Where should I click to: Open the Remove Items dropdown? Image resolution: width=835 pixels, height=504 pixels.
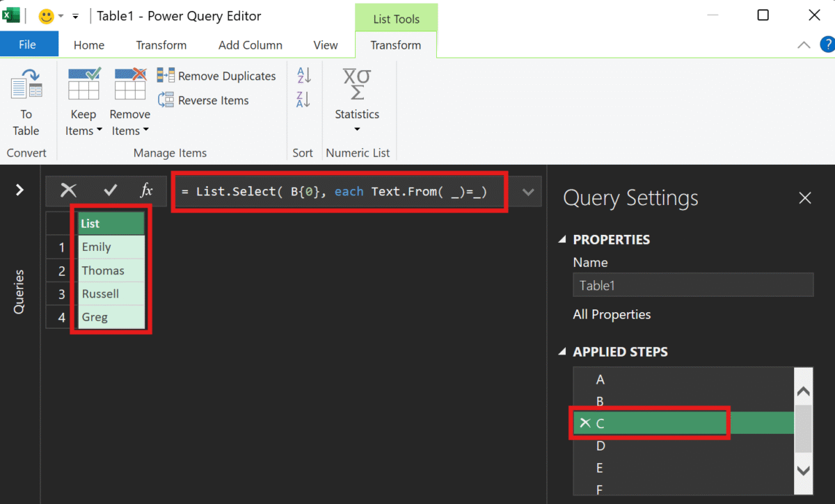coord(129,131)
